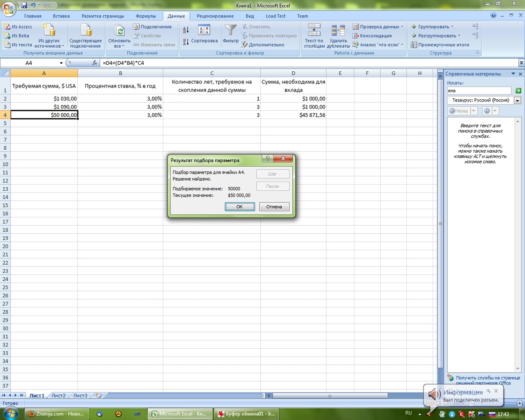This screenshot has width=525, height=420.
Task: Open Тезаурус: Русский (Россия) dropdown
Action: pyautogui.click(x=518, y=100)
